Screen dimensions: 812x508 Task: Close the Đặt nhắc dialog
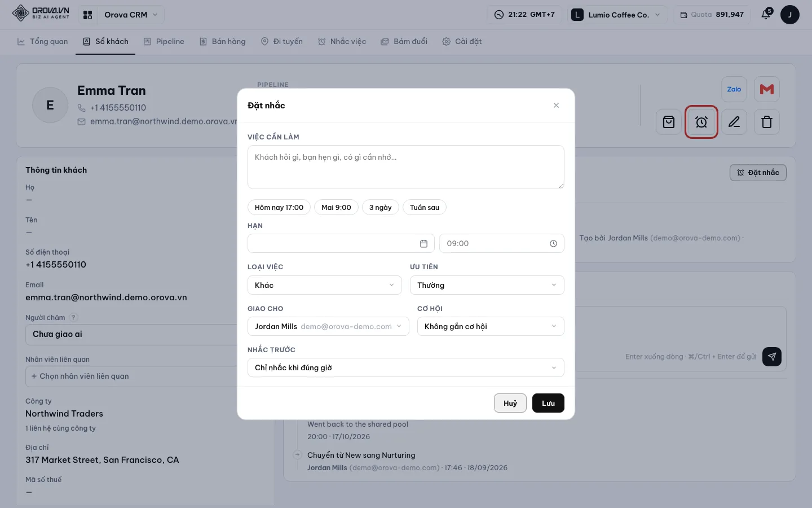[556, 106]
